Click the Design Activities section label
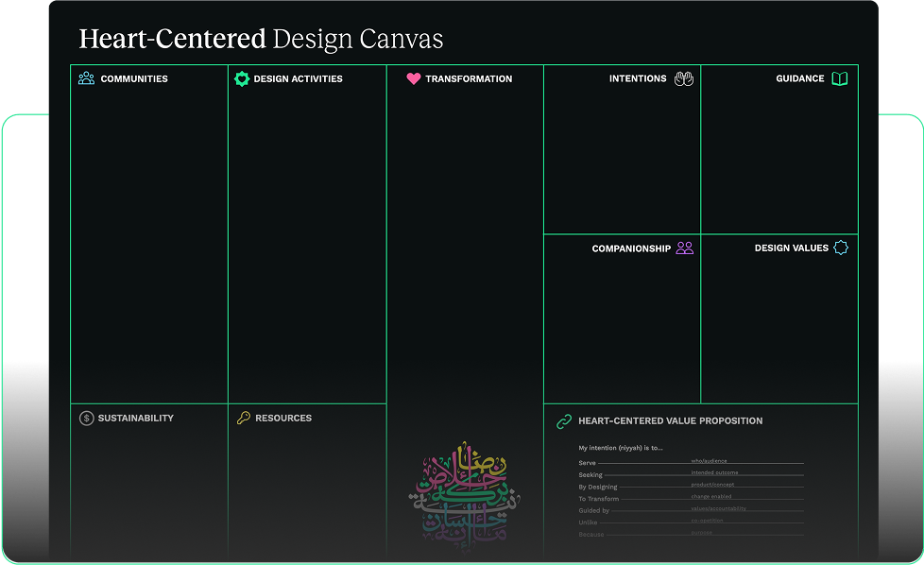Image resolution: width=924 pixels, height=565 pixels. tap(298, 78)
